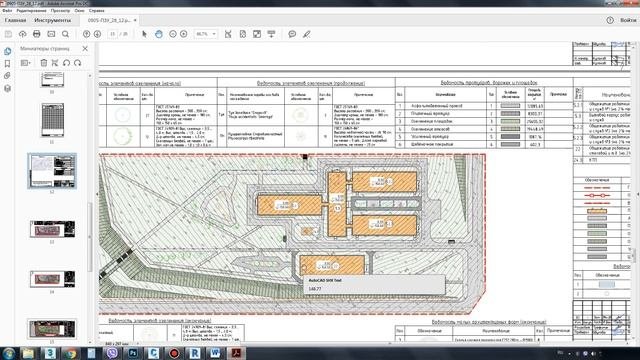Image resolution: width=640 pixels, height=360 pixels.
Task: Switch to the Главная tab
Action: 16,20
